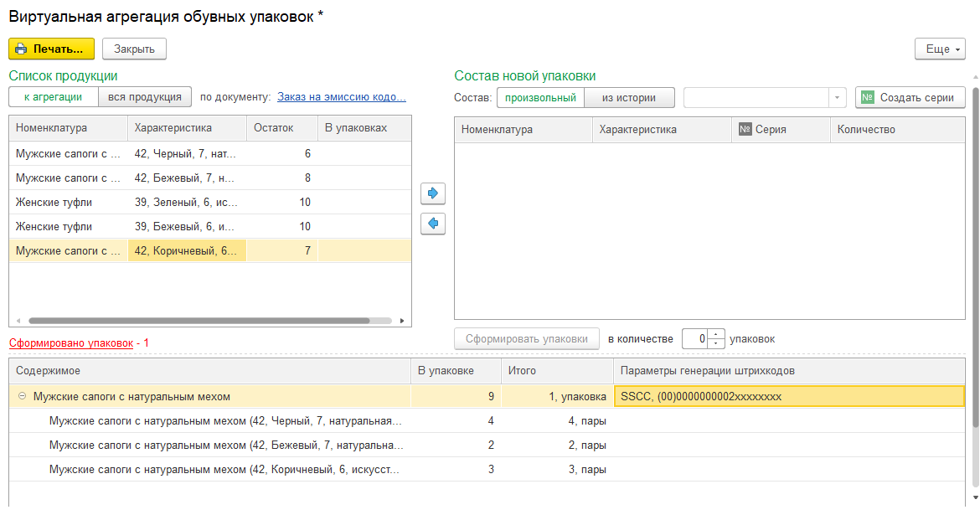Select «из истории» composition mode
This screenshot has width=980, height=515.
pyautogui.click(x=629, y=97)
